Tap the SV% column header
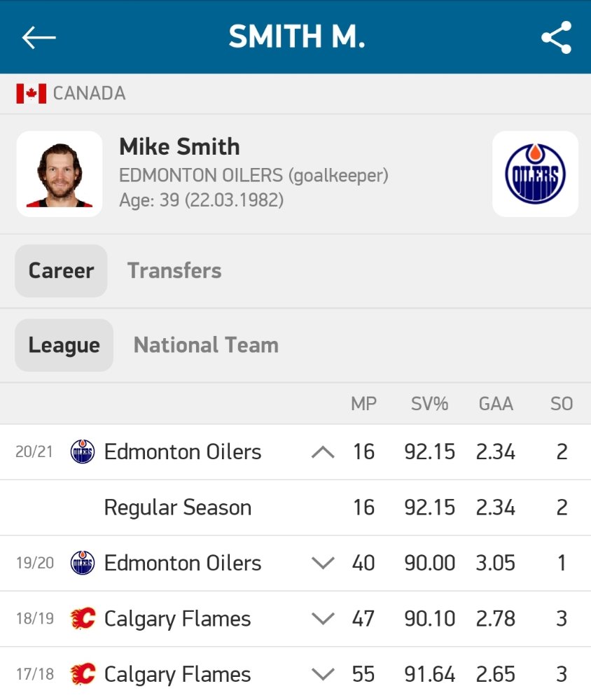 (x=429, y=404)
